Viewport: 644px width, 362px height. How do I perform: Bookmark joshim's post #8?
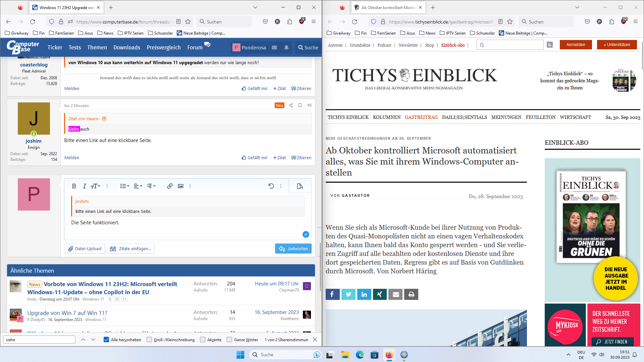coord(300,105)
